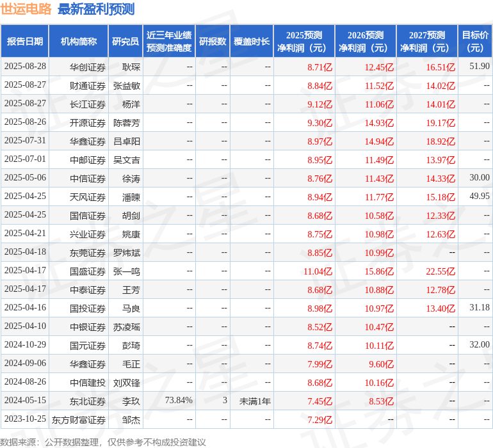Sort by 报告日期 column header
493x448 pixels.
[24, 42]
